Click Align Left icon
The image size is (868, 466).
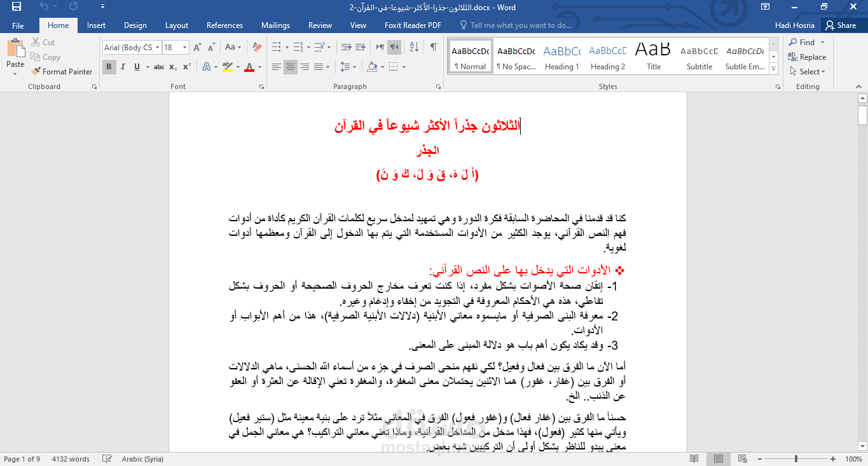(x=277, y=67)
